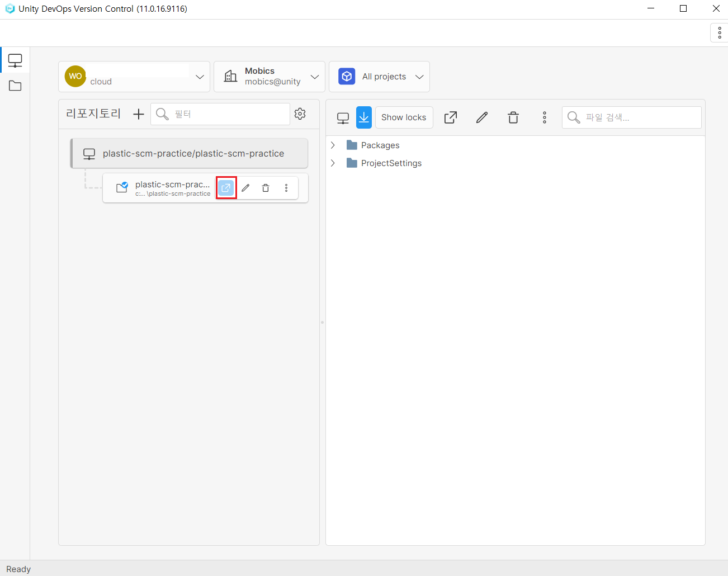
Task: Minimize the Unity DevOps Version Control window
Action: pyautogui.click(x=651, y=8)
